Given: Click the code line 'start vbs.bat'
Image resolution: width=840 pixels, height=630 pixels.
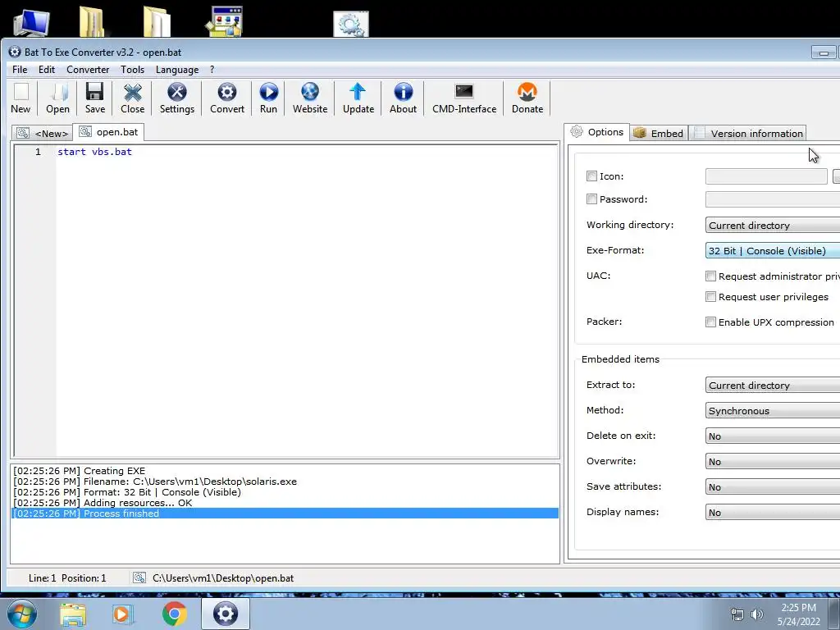Looking at the screenshot, I should 95,152.
